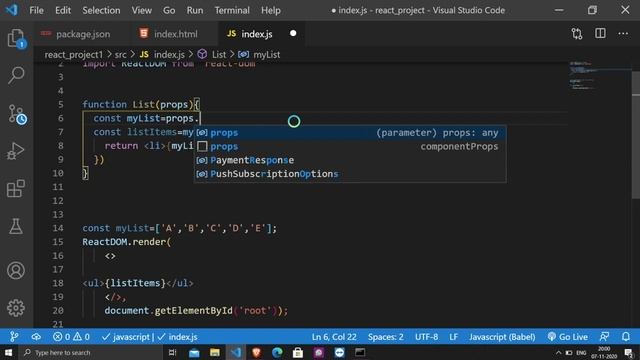Viewport: 640px width, 360px height.
Task: Change the LF end-of-line sequence
Action: (453, 337)
